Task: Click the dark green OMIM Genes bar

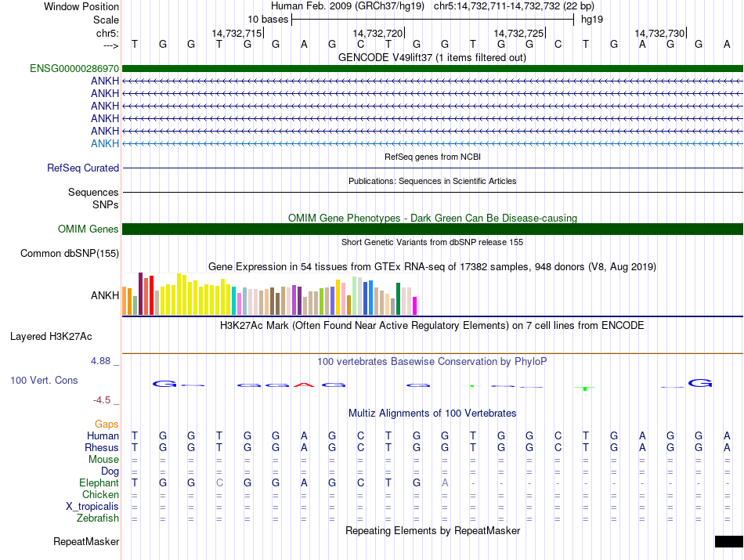Action: (x=432, y=229)
